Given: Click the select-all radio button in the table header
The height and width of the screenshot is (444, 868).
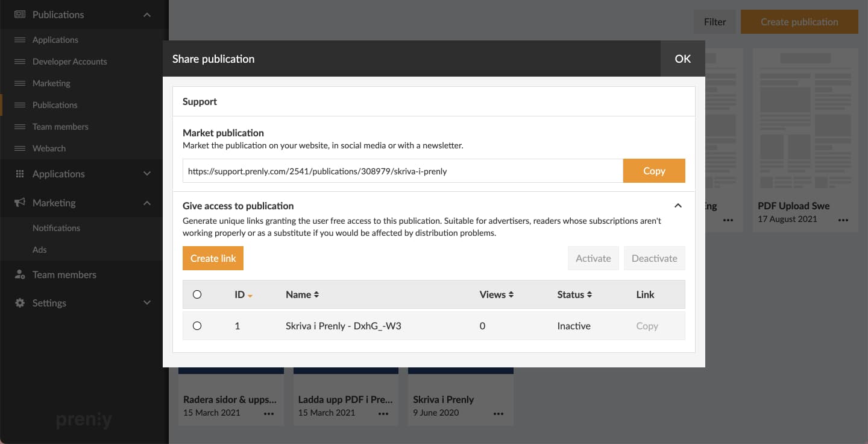Looking at the screenshot, I should click(x=197, y=294).
